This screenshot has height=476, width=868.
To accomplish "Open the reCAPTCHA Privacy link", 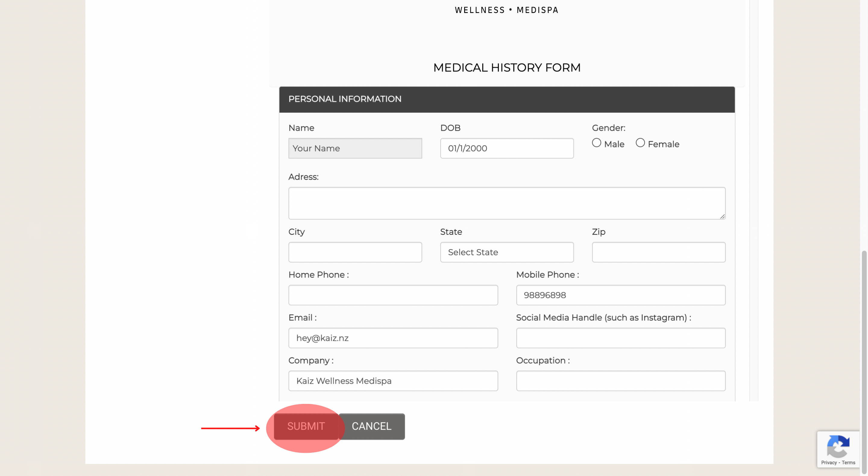I will [829, 462].
